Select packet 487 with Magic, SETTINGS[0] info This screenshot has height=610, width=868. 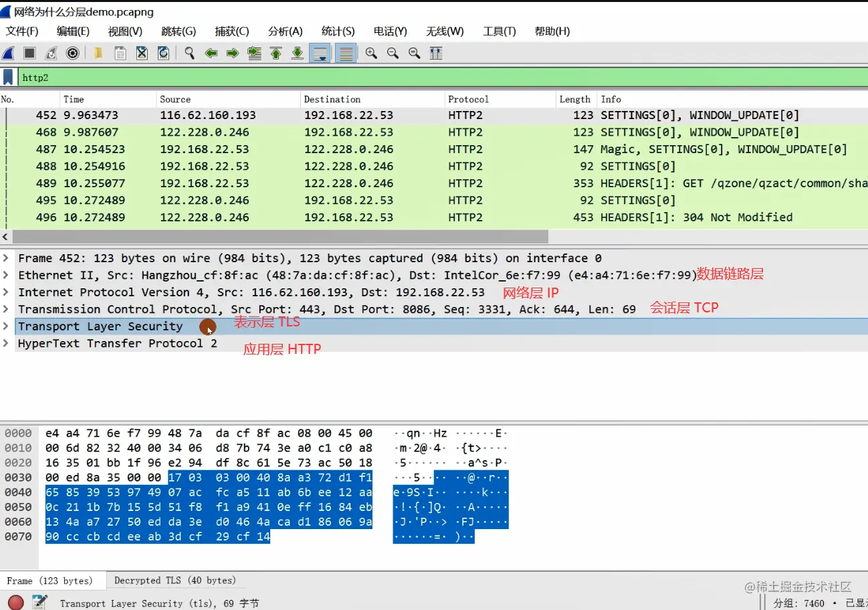click(434, 149)
